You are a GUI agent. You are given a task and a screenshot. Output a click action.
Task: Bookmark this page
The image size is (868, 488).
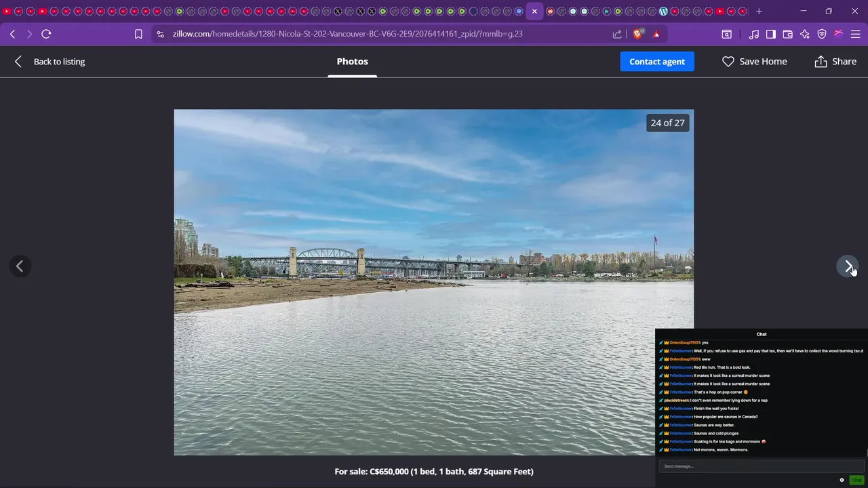tap(138, 34)
